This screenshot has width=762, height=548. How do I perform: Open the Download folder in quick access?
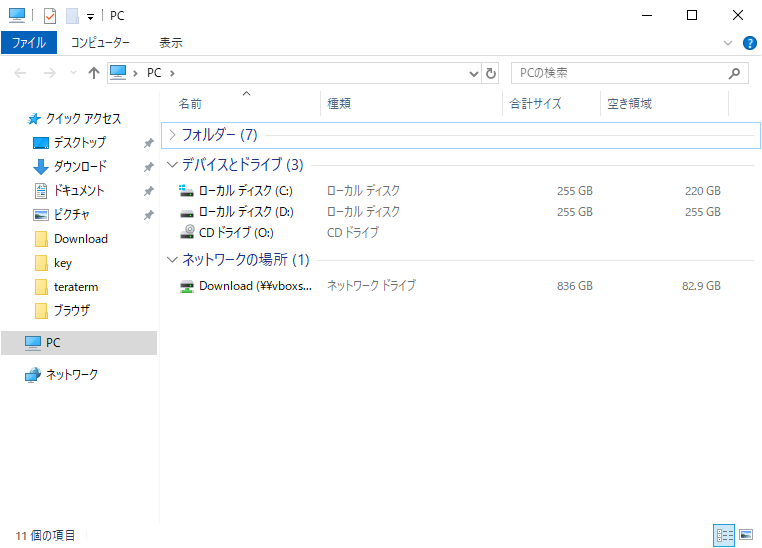(81, 239)
